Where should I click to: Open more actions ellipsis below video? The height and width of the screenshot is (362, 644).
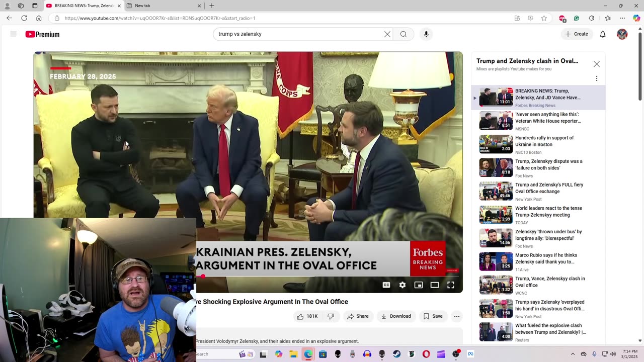coord(457,316)
